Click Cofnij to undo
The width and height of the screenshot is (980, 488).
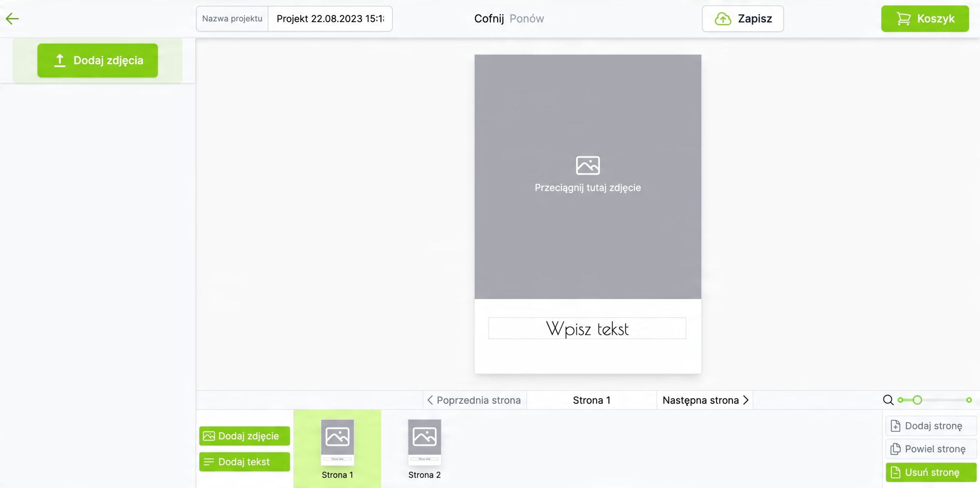coord(489,18)
